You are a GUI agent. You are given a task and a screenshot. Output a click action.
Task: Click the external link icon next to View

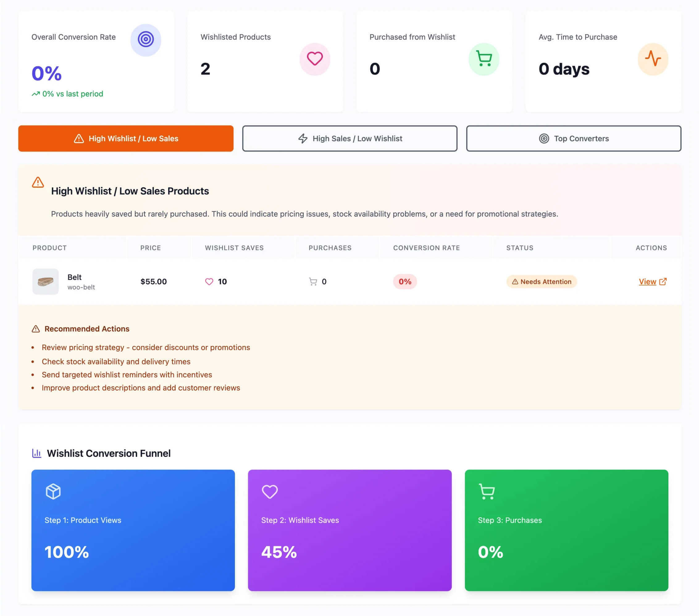(663, 281)
